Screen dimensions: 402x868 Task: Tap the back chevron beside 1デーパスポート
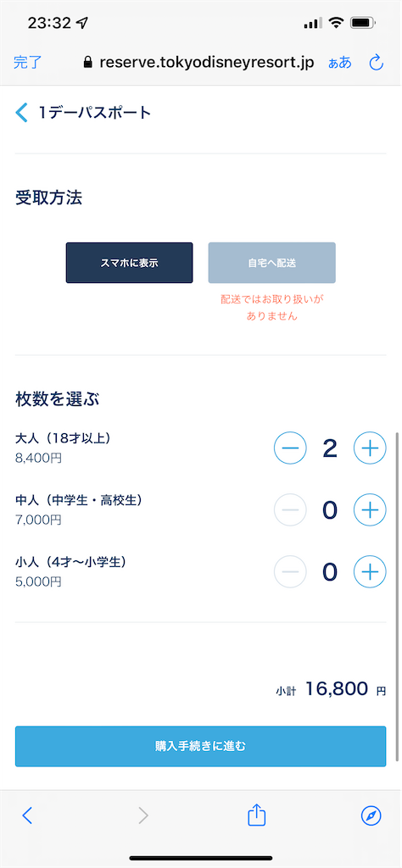point(21,113)
